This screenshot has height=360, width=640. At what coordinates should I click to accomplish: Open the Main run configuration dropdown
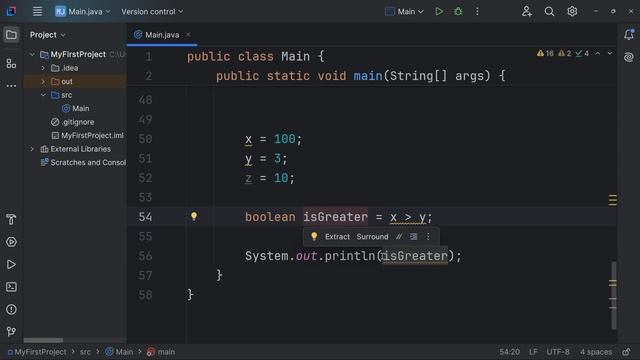pos(404,11)
